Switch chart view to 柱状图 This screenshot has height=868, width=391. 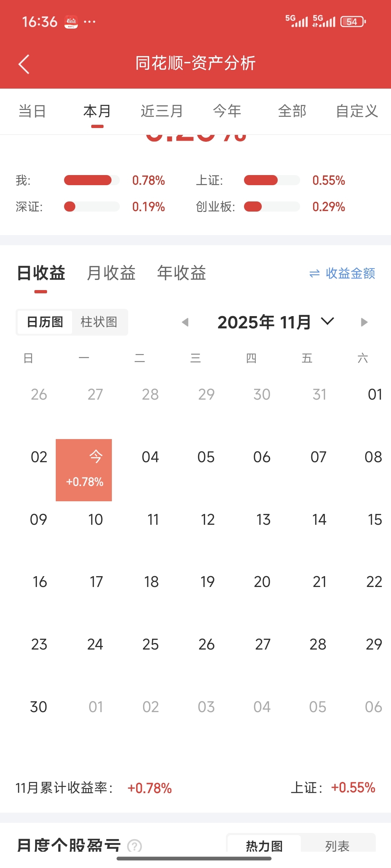[x=99, y=322]
